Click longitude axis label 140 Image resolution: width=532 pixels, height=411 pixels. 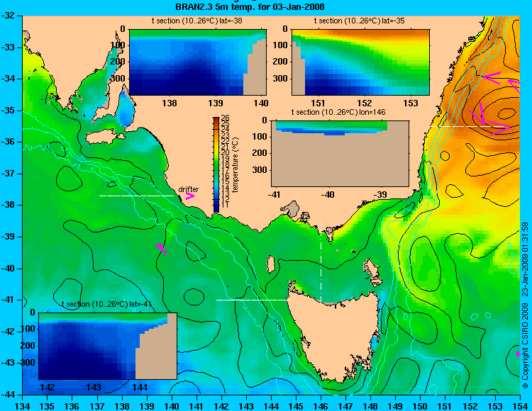tap(172, 406)
